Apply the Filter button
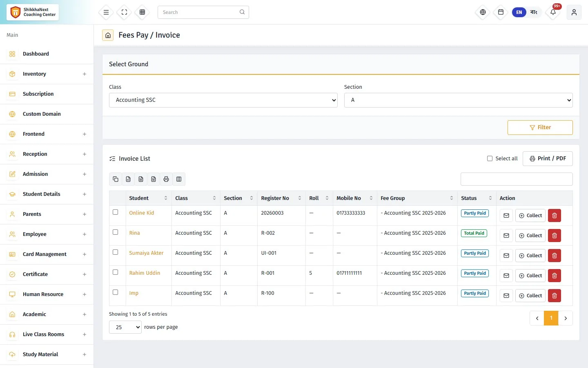The width and height of the screenshot is (588, 368). tap(540, 128)
